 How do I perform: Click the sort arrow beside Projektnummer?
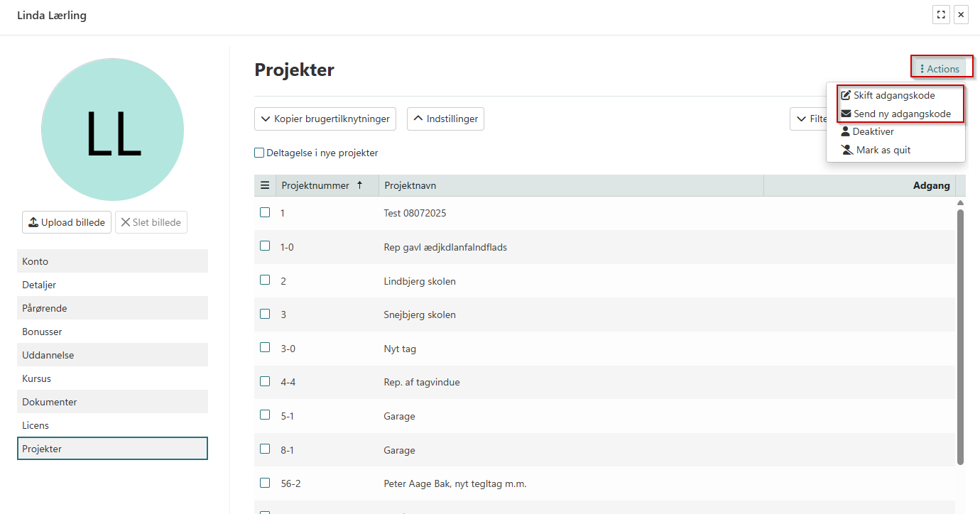click(359, 185)
